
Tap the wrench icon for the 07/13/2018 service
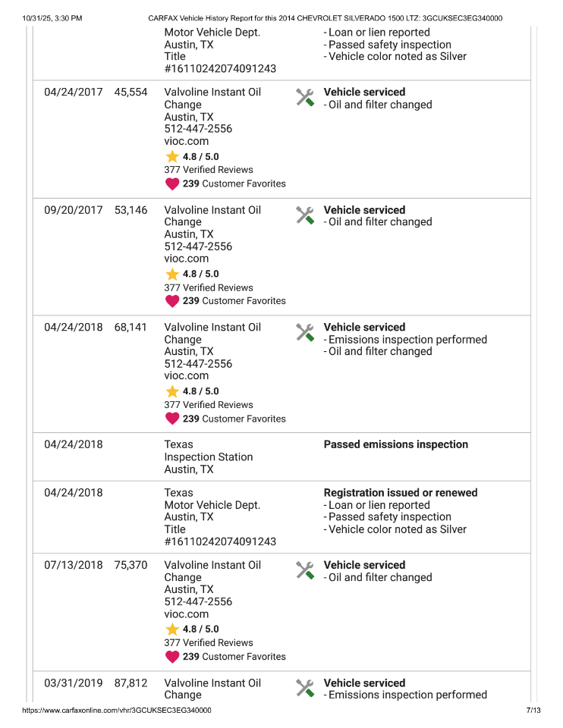(x=304, y=570)
